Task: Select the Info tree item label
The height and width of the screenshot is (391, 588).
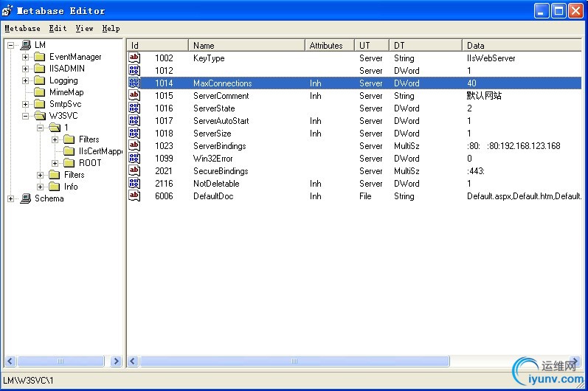Action: 71,187
